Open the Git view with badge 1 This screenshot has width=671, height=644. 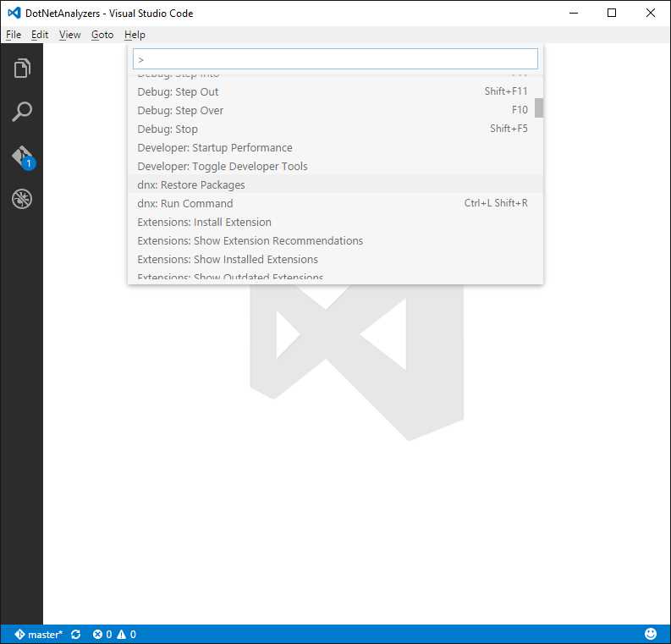pyautogui.click(x=23, y=157)
